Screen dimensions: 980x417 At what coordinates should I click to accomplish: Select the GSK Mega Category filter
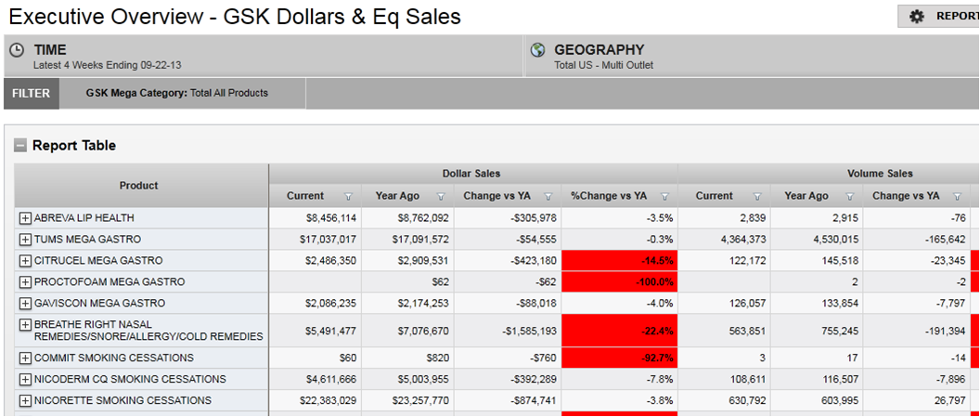pos(176,93)
